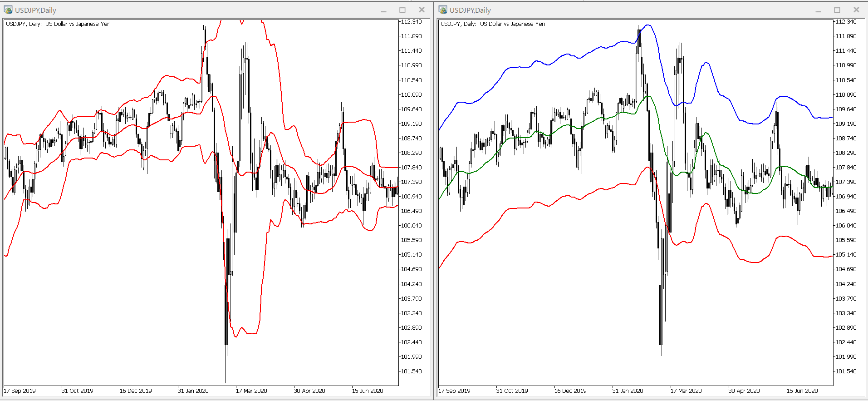Screen dimensions: 868x401
Task: Click 110.090 price on left chart scale
Action: (412, 94)
